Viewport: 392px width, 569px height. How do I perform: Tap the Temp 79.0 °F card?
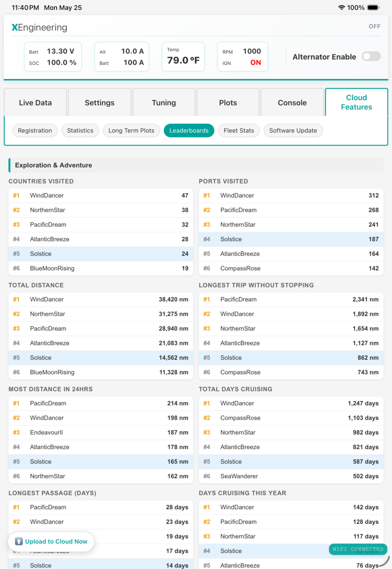(183, 57)
